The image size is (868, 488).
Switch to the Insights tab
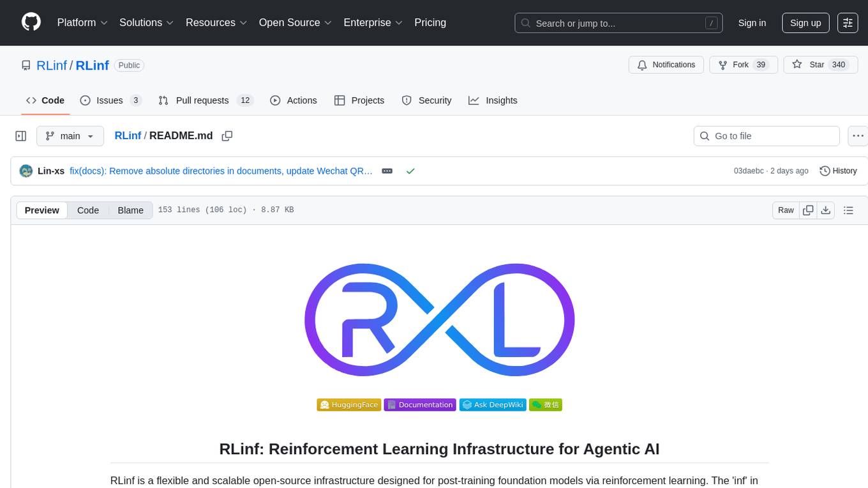coord(493,100)
